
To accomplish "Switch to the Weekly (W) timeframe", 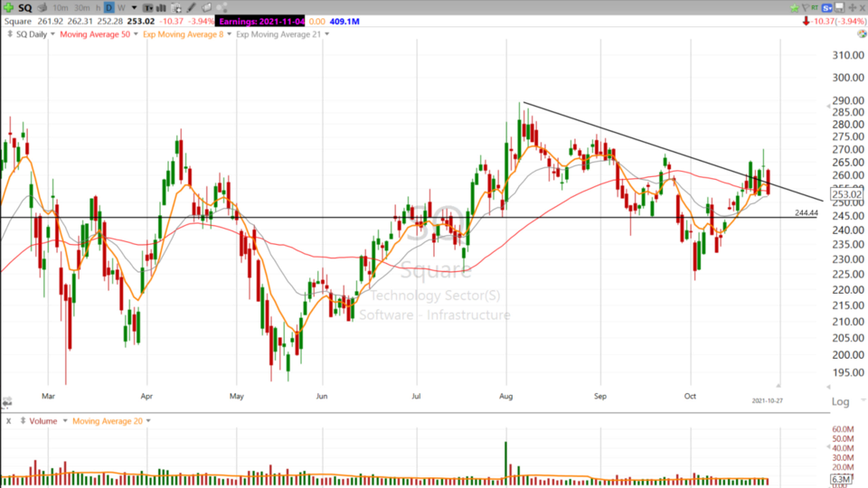I will point(121,7).
